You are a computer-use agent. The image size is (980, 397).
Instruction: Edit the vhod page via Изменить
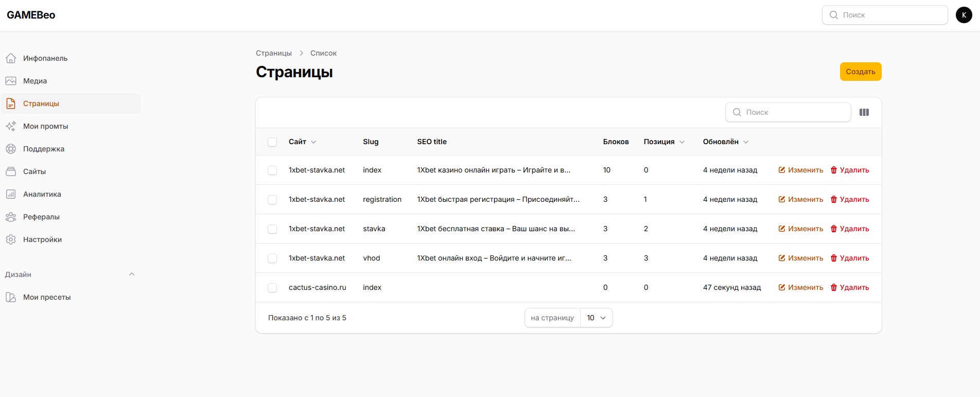pyautogui.click(x=801, y=258)
